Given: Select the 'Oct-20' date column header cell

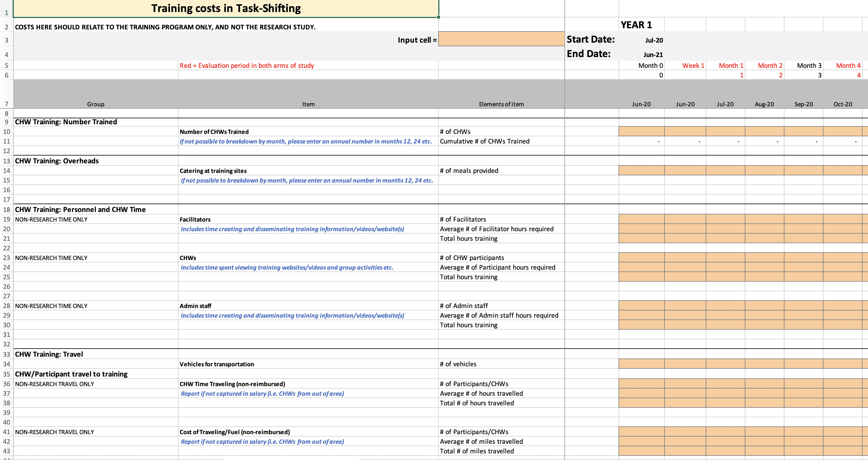Looking at the screenshot, I should tap(842, 104).
